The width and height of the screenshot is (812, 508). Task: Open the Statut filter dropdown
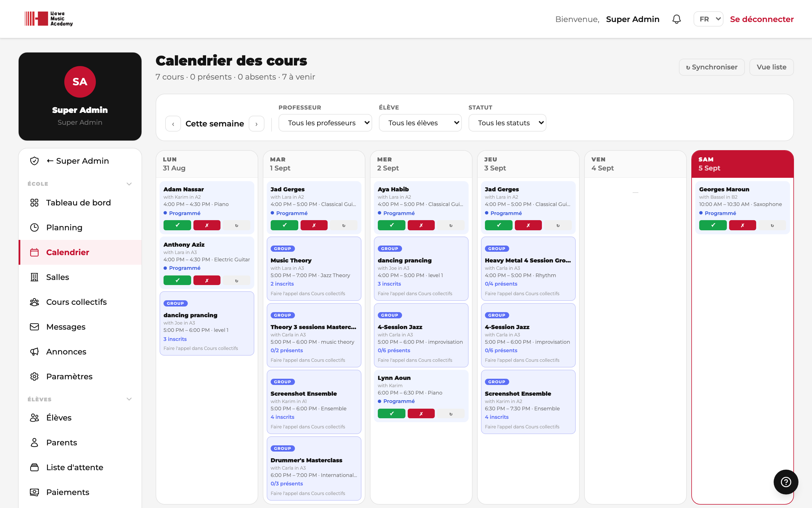[507, 123]
